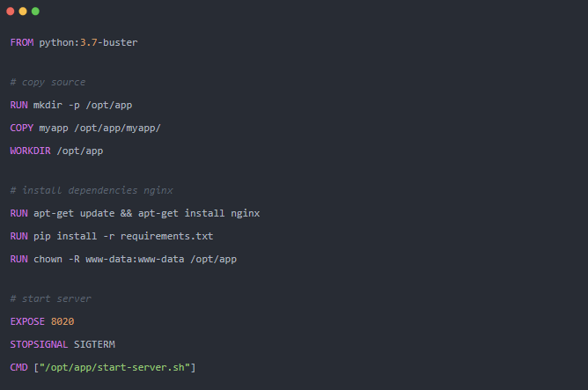The height and width of the screenshot is (390, 588).
Task: Click the FROM keyword
Action: [21, 42]
